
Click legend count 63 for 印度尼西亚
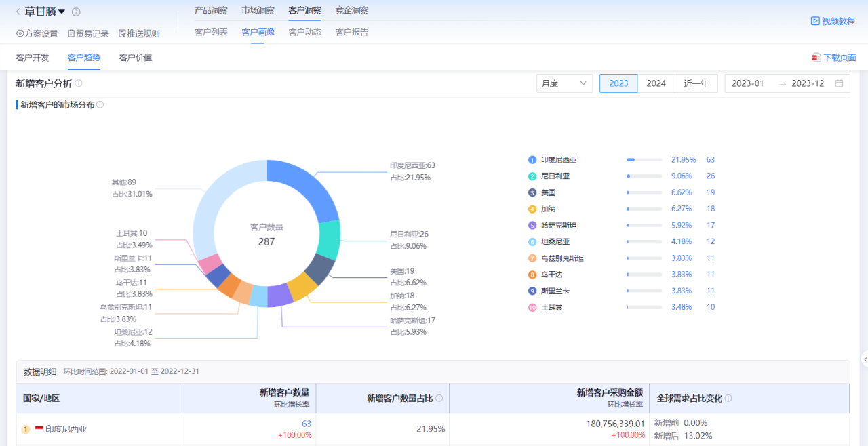[711, 160]
